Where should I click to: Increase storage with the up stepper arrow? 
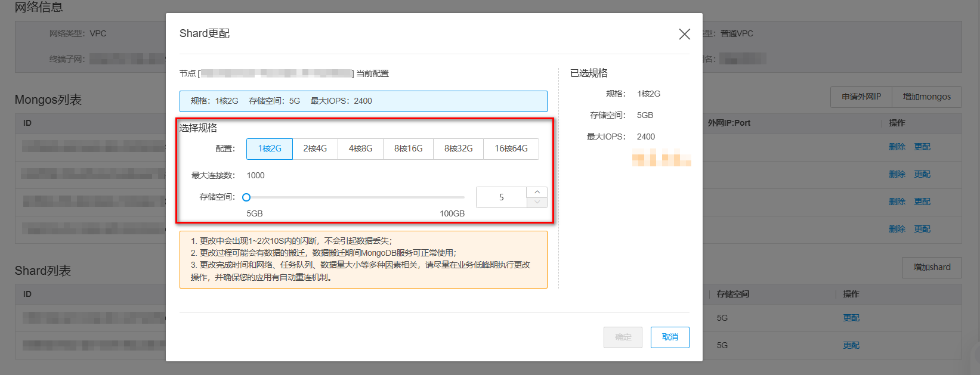pyautogui.click(x=537, y=192)
